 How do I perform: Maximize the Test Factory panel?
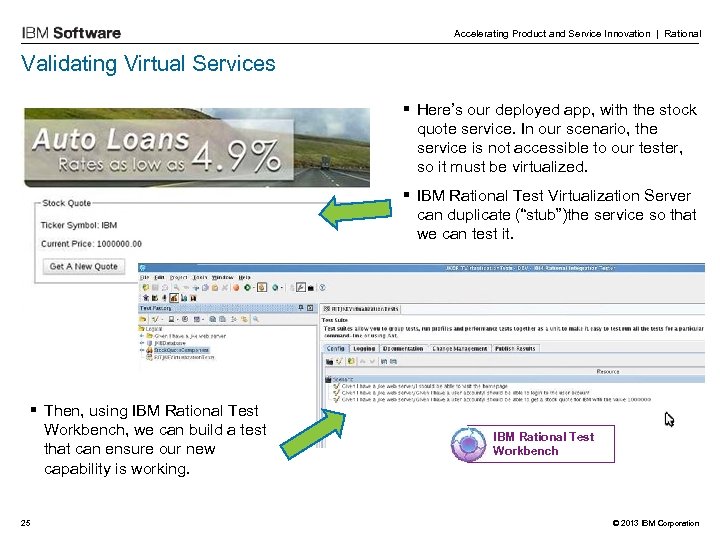click(310, 308)
